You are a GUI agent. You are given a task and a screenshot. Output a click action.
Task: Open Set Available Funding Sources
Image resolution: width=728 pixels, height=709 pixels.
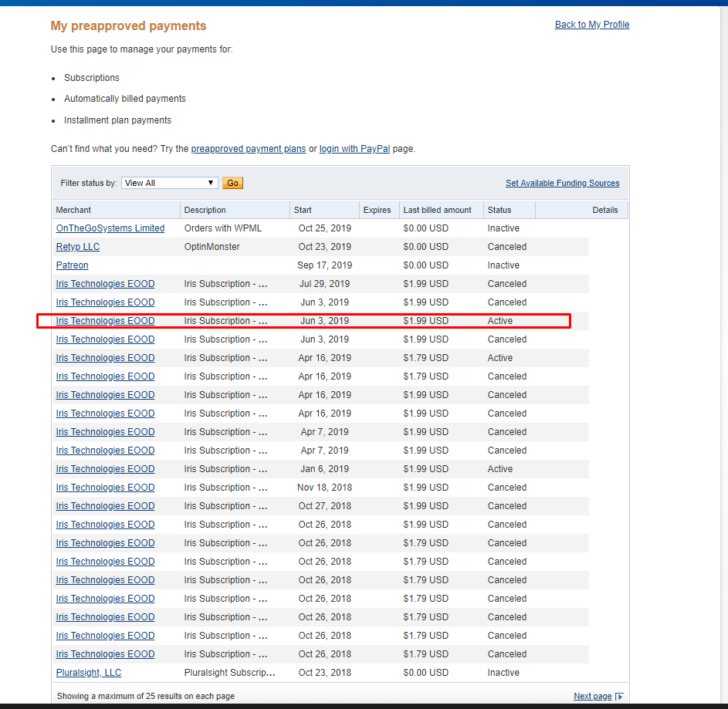pos(562,183)
